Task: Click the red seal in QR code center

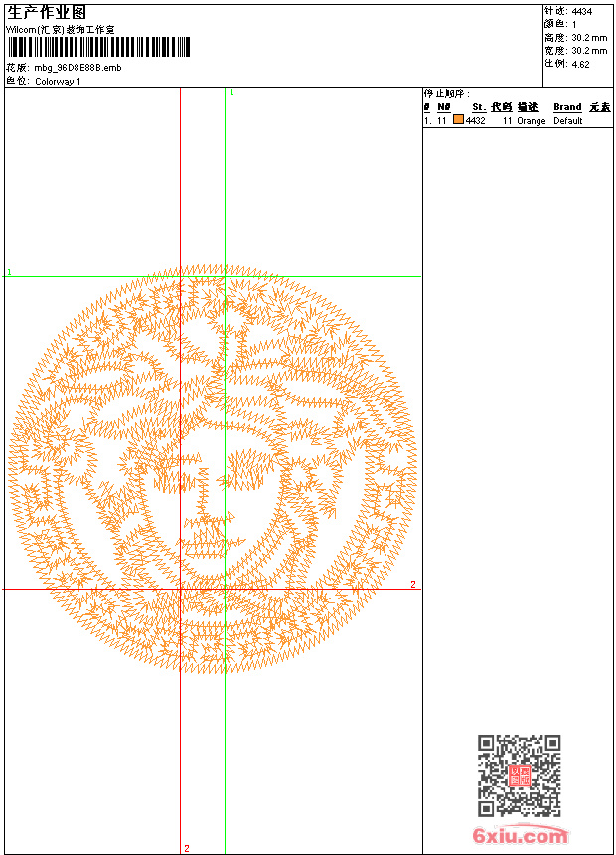Action: [519, 775]
